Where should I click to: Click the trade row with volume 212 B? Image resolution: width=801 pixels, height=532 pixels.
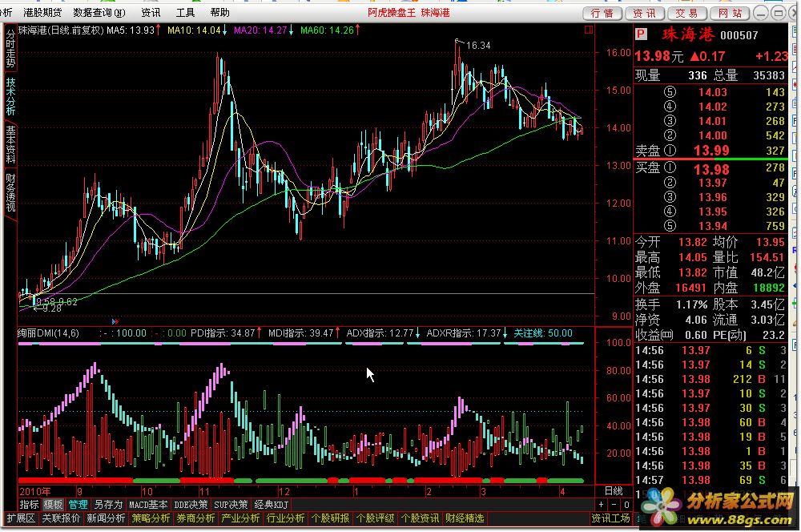pyautogui.click(x=710, y=379)
